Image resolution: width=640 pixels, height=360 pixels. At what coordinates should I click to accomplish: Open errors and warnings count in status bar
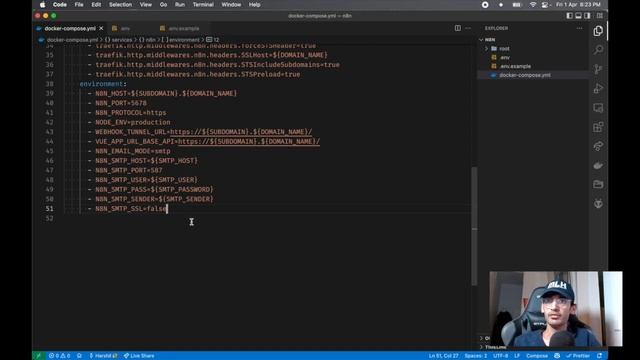pyautogui.click(x=59, y=356)
